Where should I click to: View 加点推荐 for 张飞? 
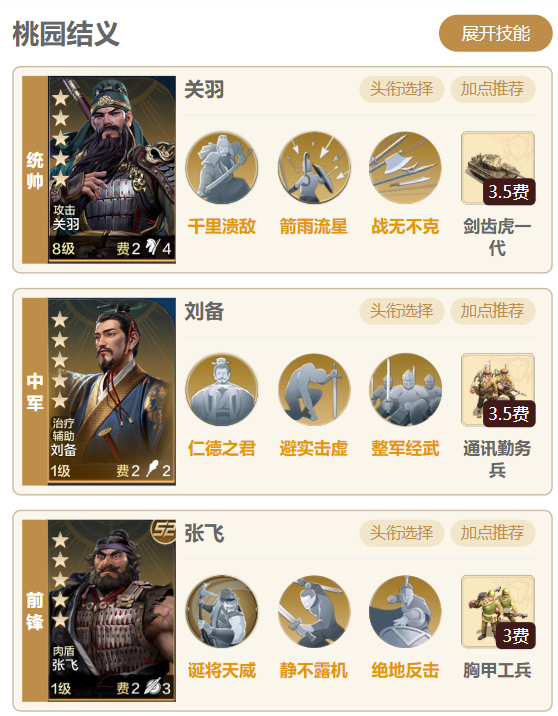(493, 533)
